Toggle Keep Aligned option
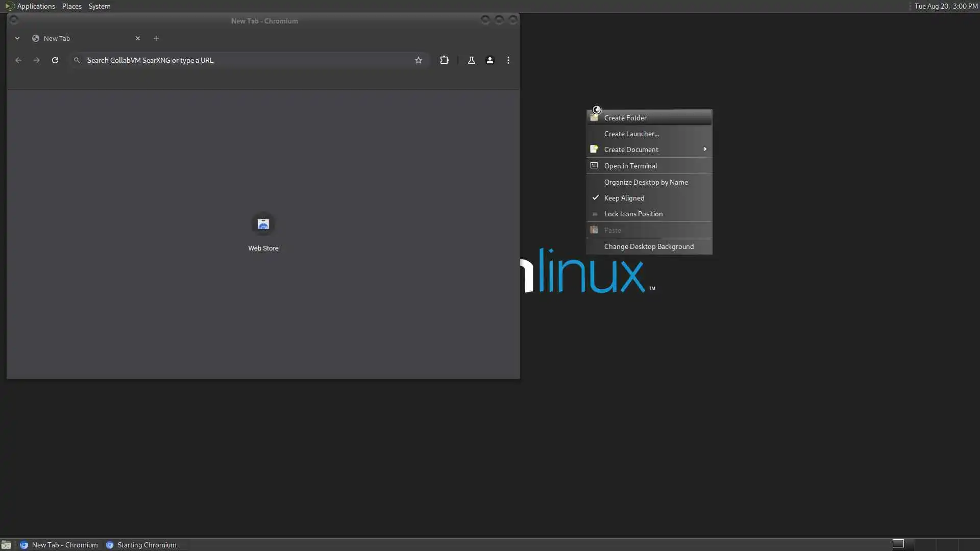The image size is (980, 551). 624,198
